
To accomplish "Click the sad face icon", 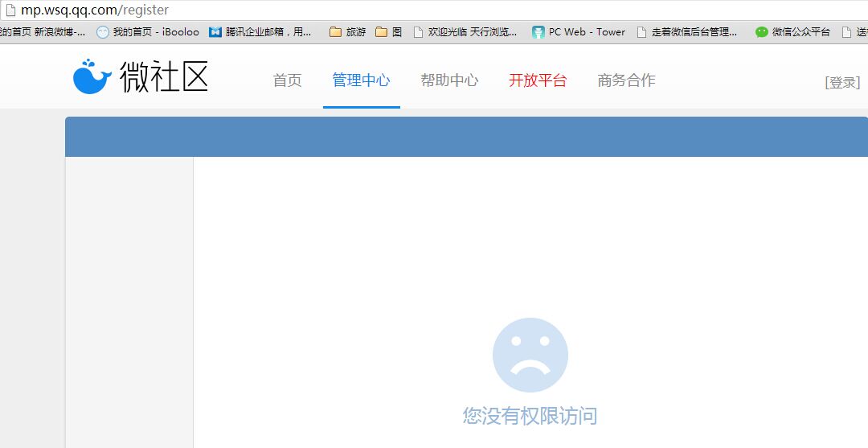I will click(x=530, y=355).
